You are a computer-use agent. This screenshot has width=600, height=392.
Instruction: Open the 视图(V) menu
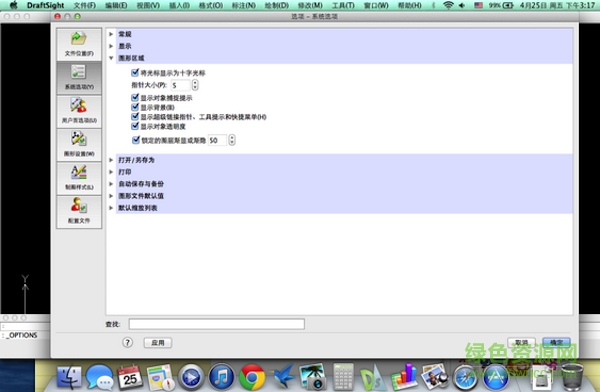(x=148, y=5)
